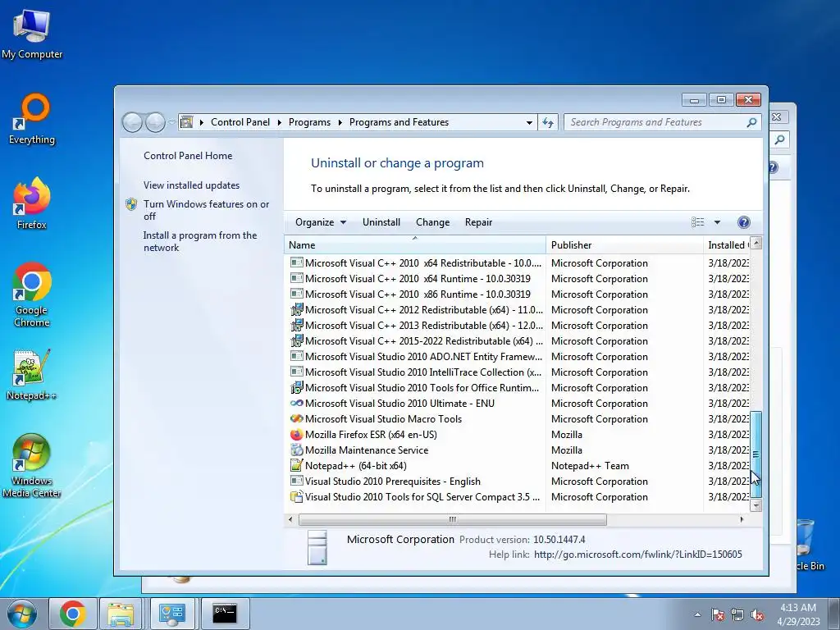Viewport: 840px width, 630px height.
Task: Click the Forward navigation arrow button
Action: [155, 123]
